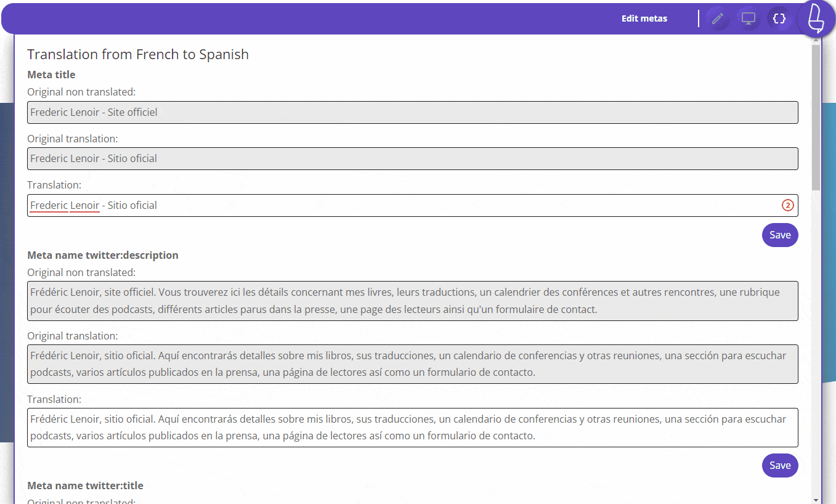Click the 'Meta title' label

tap(51, 75)
